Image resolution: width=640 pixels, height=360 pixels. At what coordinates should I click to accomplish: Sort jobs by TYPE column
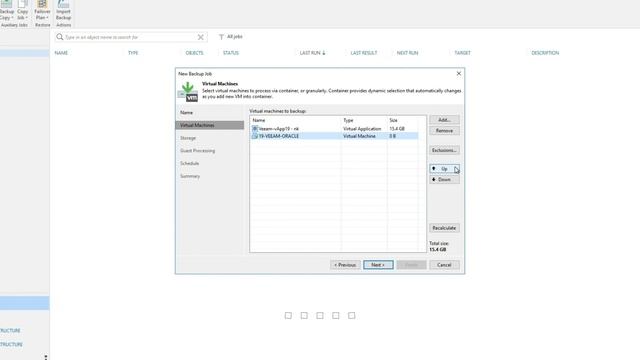pyautogui.click(x=133, y=53)
